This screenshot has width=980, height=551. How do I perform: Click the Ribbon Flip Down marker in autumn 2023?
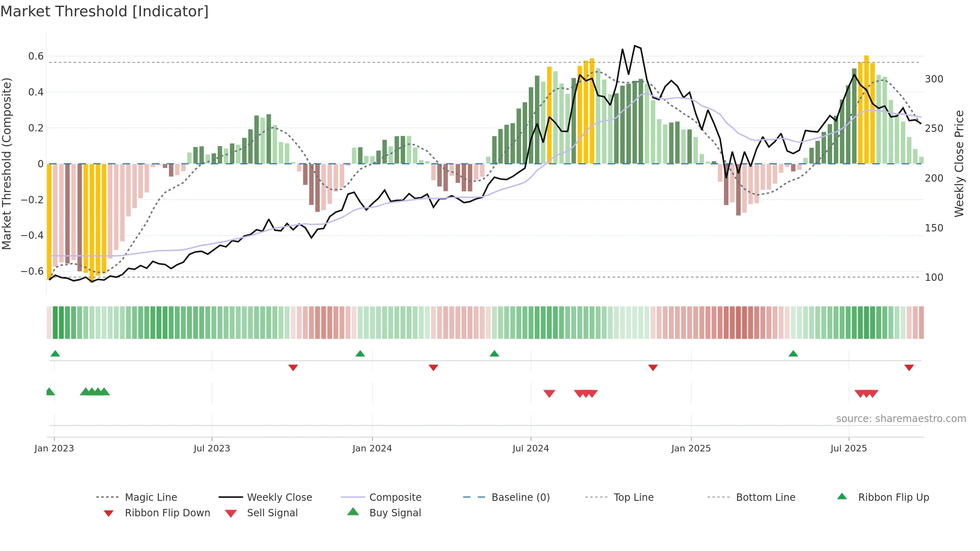(293, 368)
